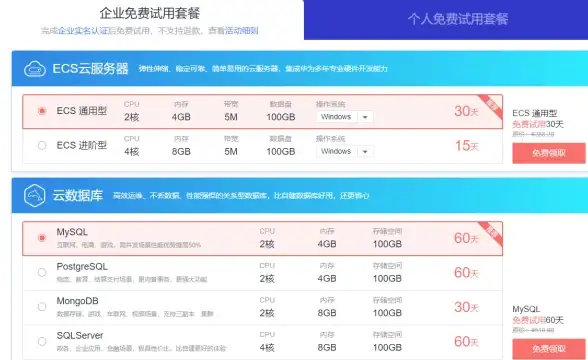Click the 30天 value in the MongoDB row
Screen dimensions: 588x360
[x=466, y=307]
